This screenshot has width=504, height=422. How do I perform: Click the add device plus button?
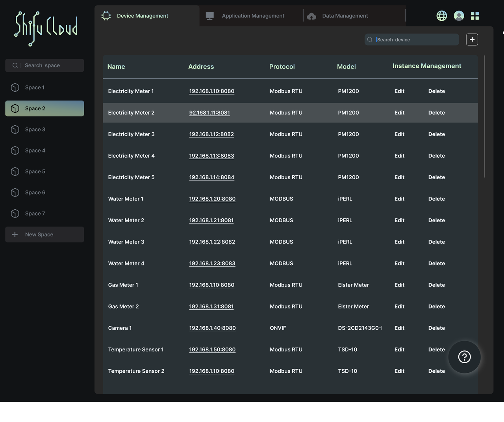coord(472,39)
